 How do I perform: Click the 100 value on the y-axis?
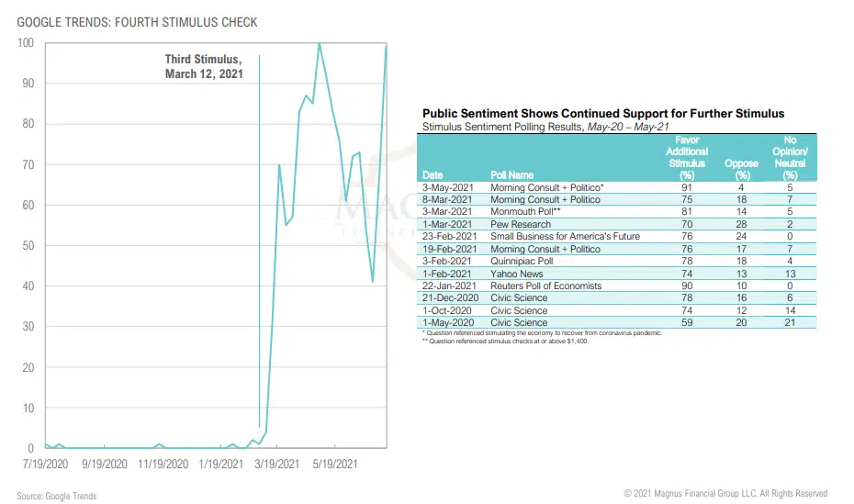point(26,43)
